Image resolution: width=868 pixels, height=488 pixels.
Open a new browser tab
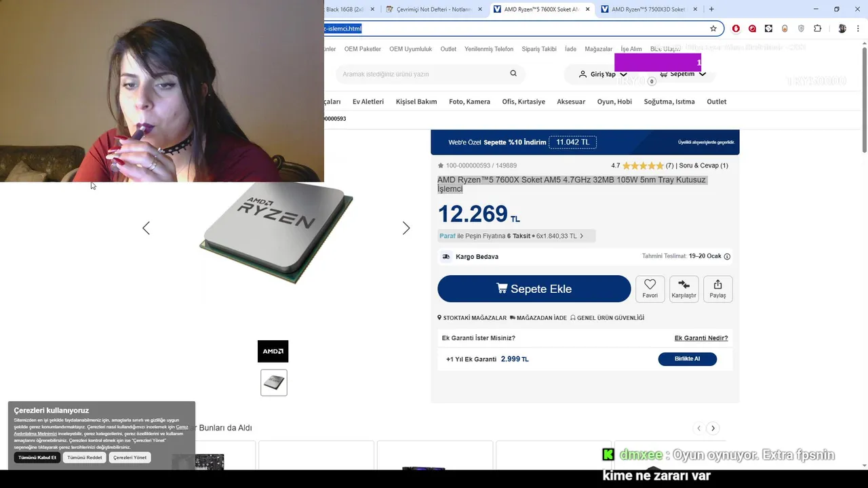[711, 9]
